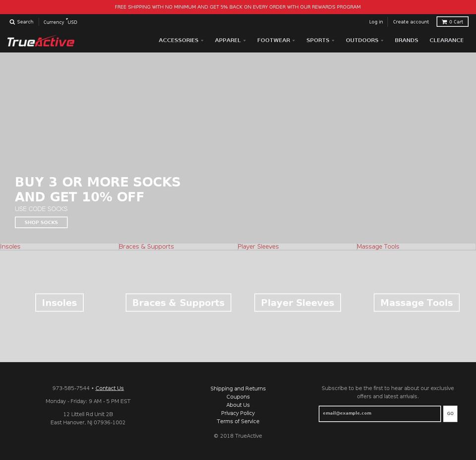Image resolution: width=476 pixels, height=460 pixels.
Task: Open Shipping and Returns page
Action: click(x=238, y=389)
